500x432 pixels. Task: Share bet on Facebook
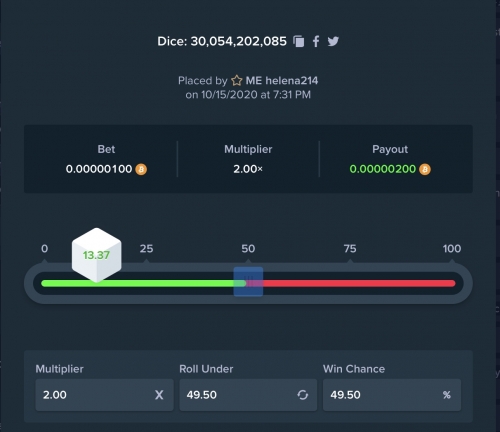click(316, 41)
